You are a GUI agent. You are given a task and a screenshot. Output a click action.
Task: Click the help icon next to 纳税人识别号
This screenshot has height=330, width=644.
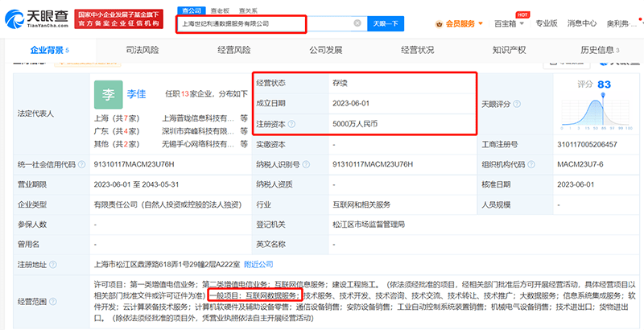point(306,164)
